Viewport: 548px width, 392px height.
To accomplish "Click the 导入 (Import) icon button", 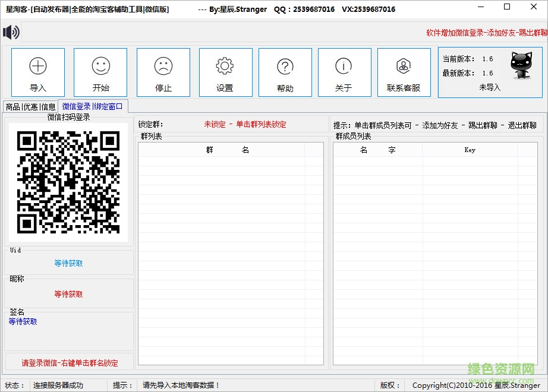I will click(x=38, y=72).
